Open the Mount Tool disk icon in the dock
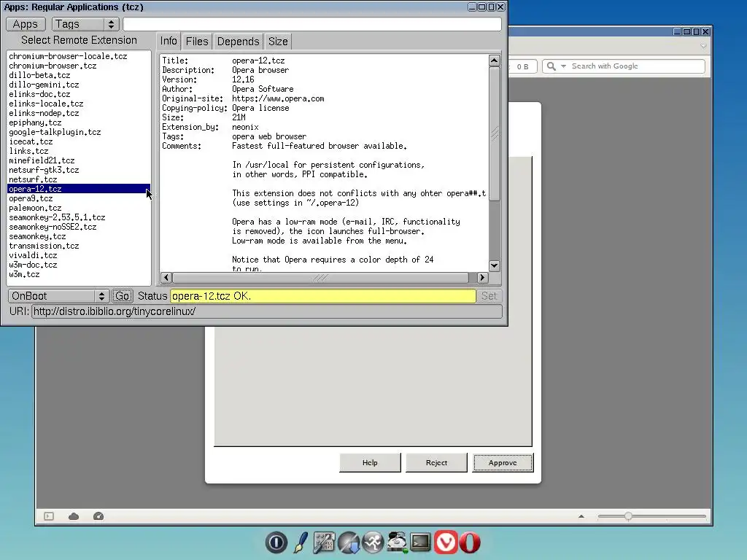This screenshot has width=747, height=560. coord(397,542)
